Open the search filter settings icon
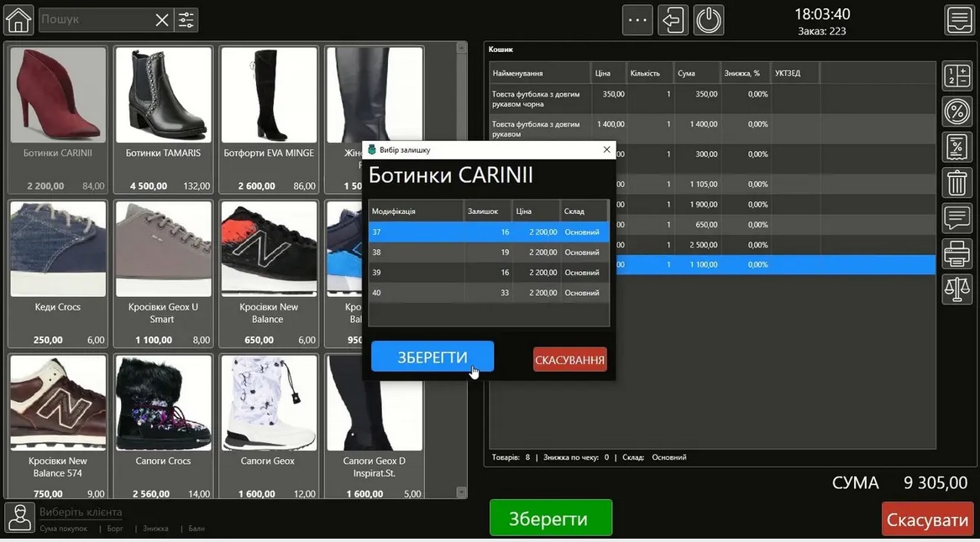The height and width of the screenshot is (542, 980). pos(186,20)
